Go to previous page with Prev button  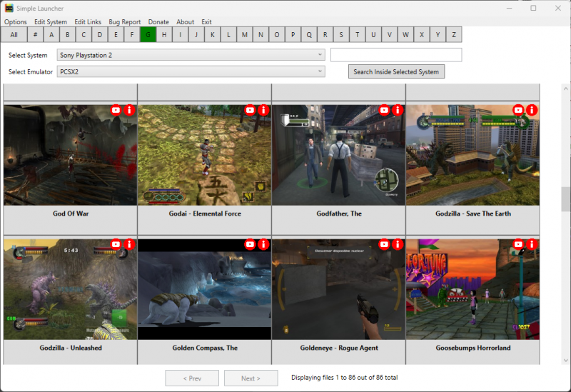pyautogui.click(x=192, y=378)
